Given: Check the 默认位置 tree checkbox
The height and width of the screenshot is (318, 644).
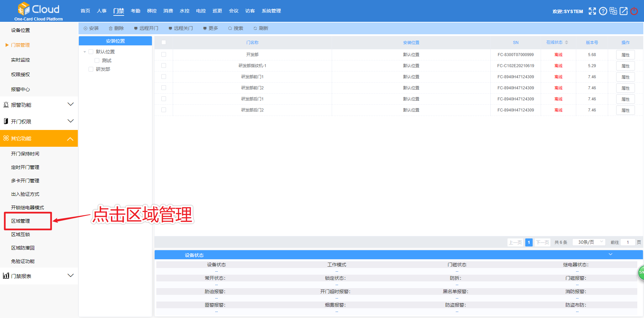Looking at the screenshot, I should click(91, 52).
